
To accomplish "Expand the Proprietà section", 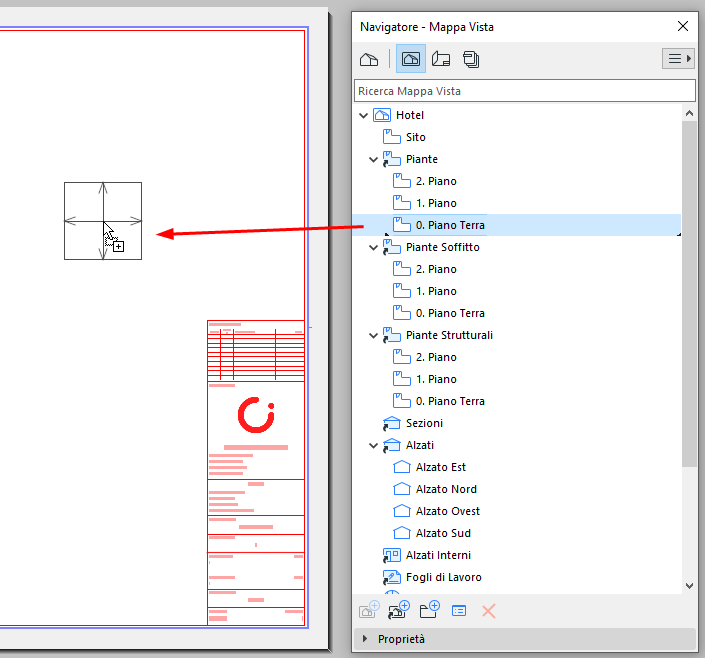I will point(365,639).
